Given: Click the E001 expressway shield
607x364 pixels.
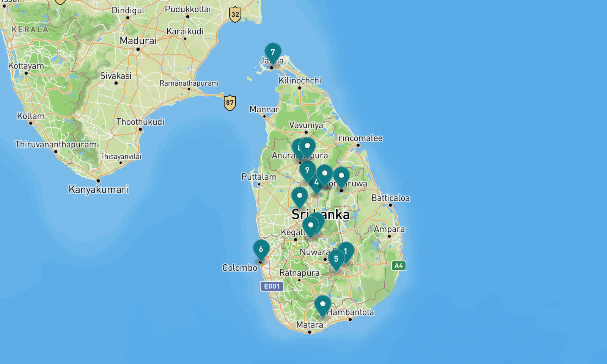Looking at the screenshot, I should tap(272, 286).
